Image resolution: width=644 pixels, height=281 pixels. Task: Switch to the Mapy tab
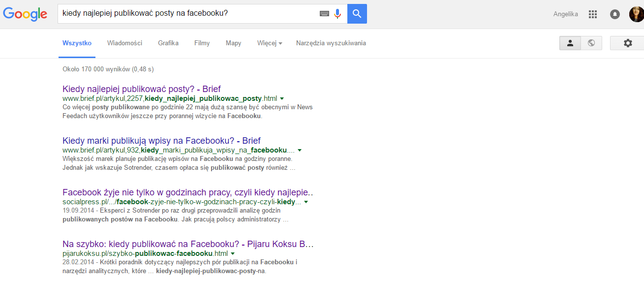(x=233, y=43)
